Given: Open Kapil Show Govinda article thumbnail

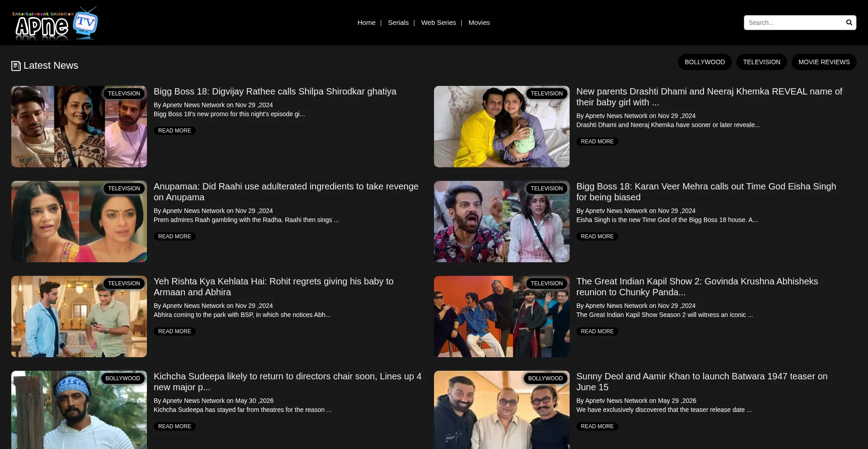Looking at the screenshot, I should coord(502,317).
